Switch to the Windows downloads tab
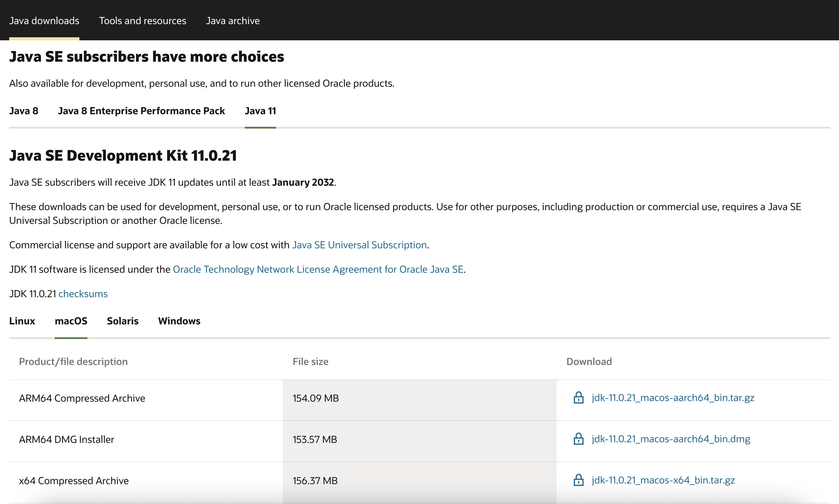839x504 pixels. (x=179, y=321)
